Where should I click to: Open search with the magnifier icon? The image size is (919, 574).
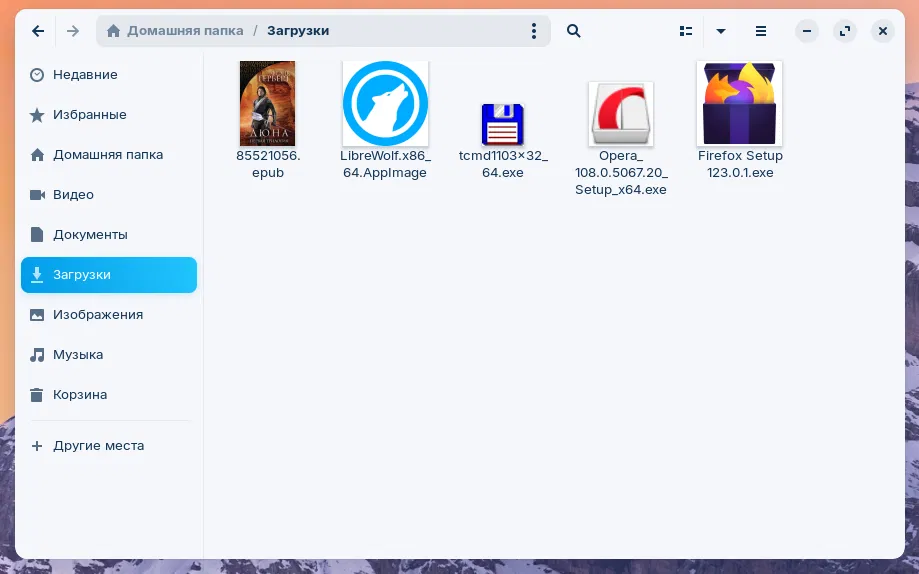(574, 31)
